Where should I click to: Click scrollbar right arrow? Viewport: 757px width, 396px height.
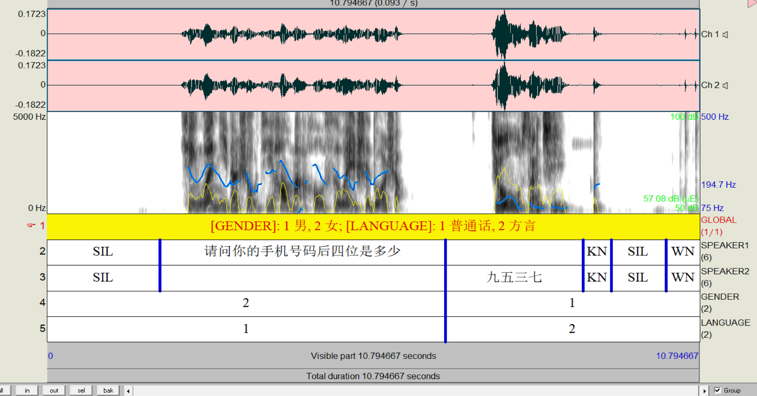pyautogui.click(x=704, y=391)
